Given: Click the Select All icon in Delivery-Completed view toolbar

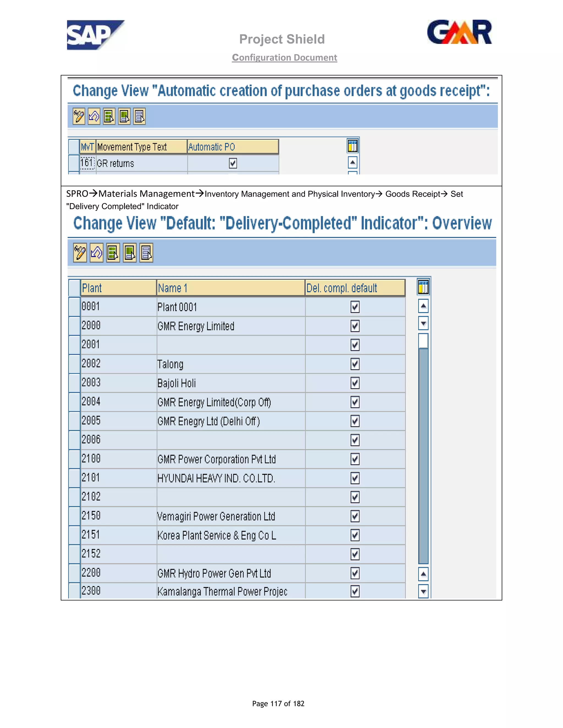Looking at the screenshot, I should coord(113,253).
